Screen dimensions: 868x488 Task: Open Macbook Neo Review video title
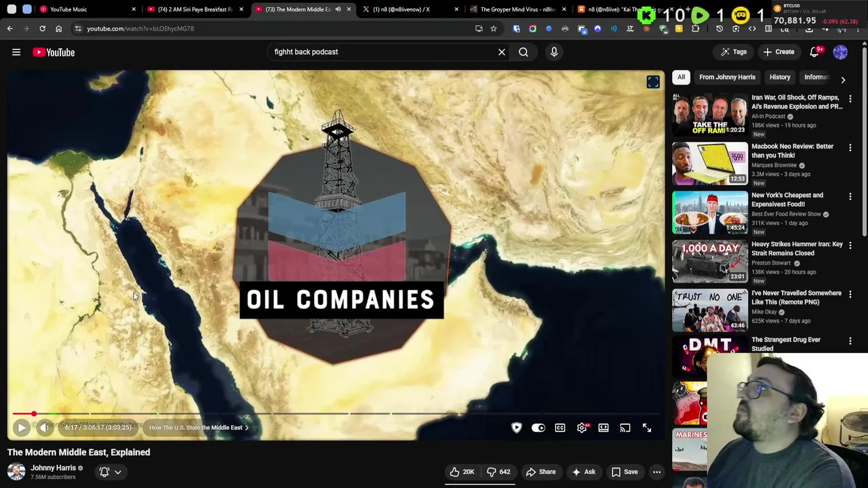[792, 150]
